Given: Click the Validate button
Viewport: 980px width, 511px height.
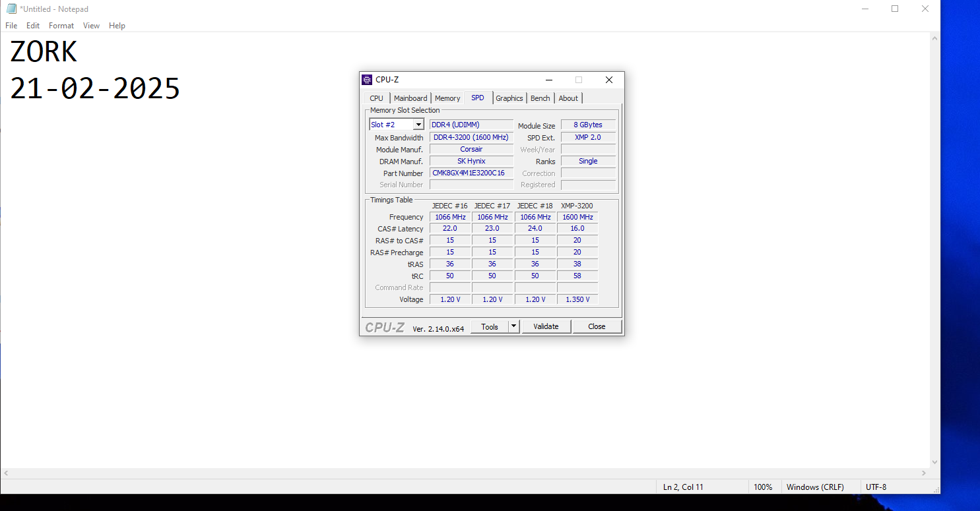Looking at the screenshot, I should [546, 326].
